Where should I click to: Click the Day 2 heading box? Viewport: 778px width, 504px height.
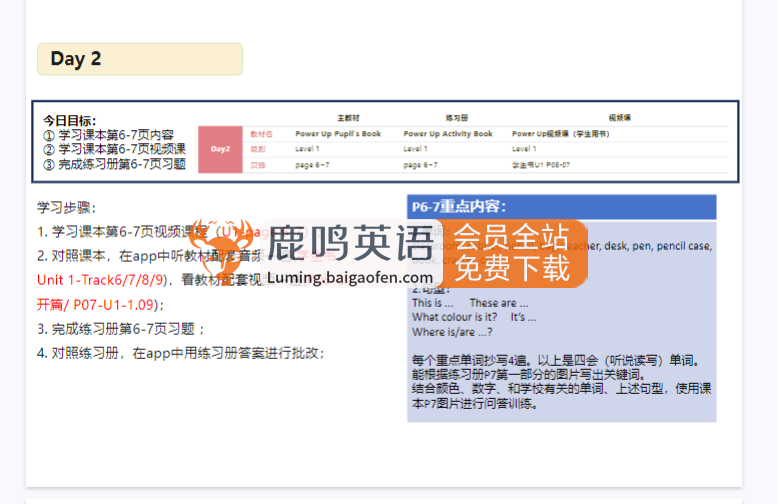click(x=139, y=59)
